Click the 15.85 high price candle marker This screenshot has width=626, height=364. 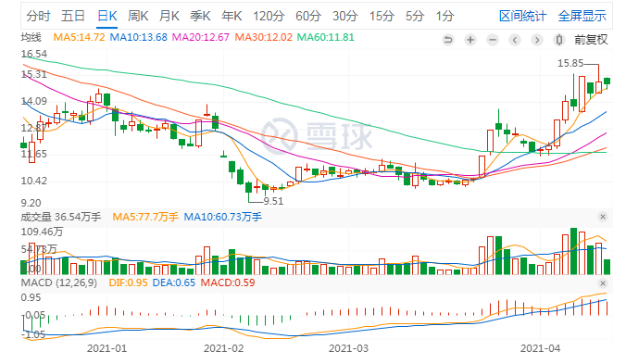tap(570, 63)
